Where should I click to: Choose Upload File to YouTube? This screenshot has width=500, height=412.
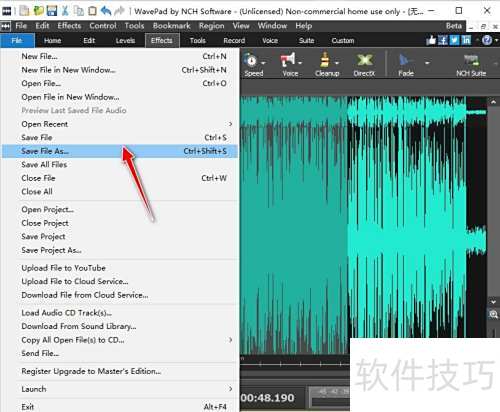tap(120, 268)
